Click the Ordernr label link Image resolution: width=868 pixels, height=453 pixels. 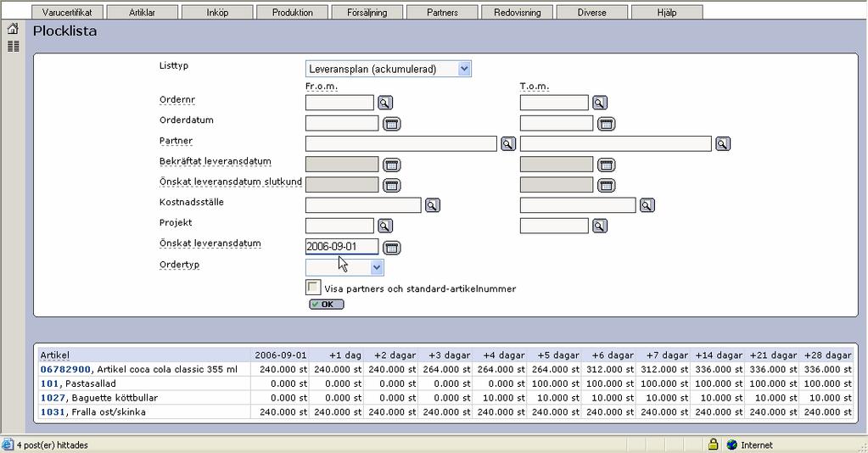pos(177,100)
